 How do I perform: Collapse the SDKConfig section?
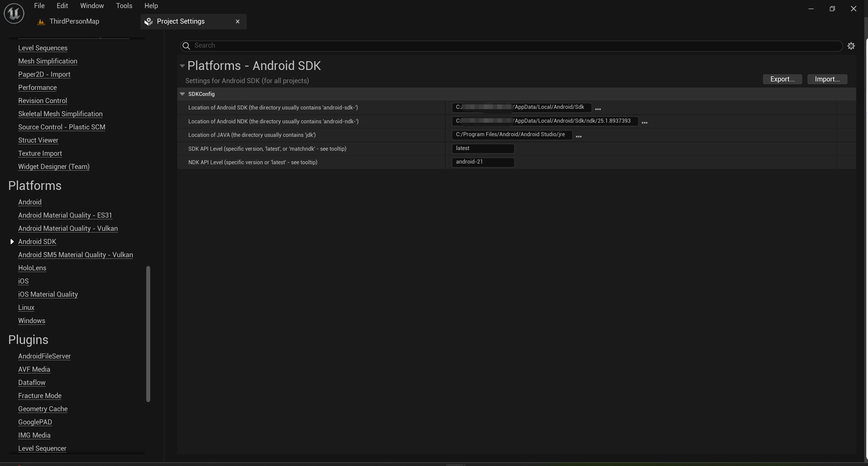click(x=182, y=94)
